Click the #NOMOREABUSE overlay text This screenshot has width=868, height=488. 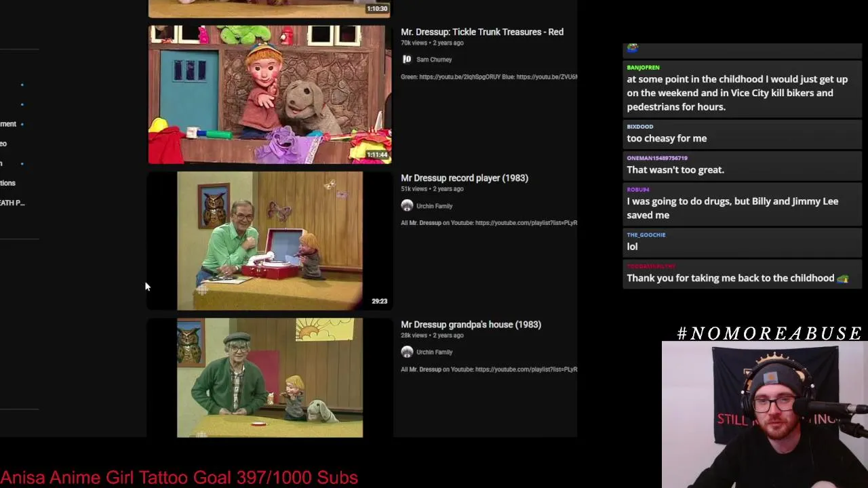(770, 333)
